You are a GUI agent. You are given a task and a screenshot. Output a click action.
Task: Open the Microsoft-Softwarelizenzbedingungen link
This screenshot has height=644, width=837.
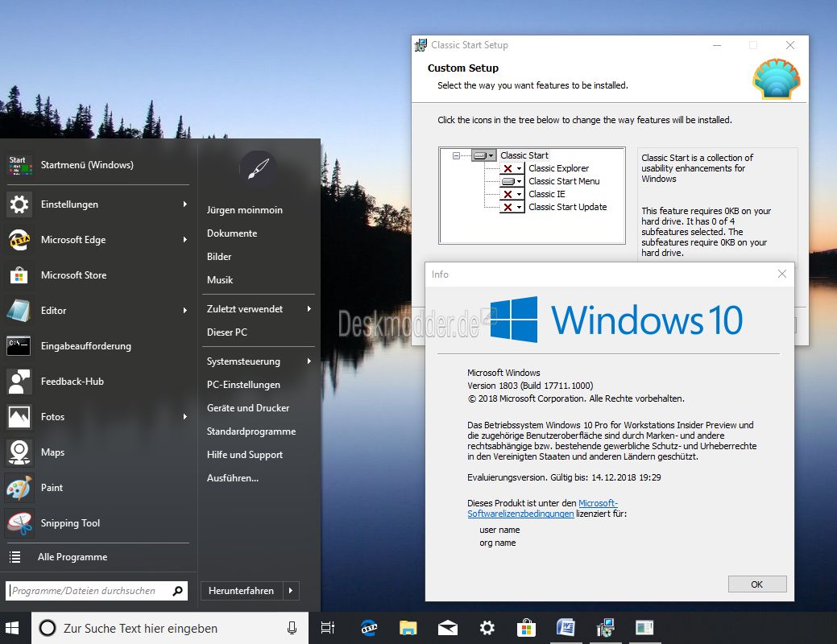click(x=542, y=509)
